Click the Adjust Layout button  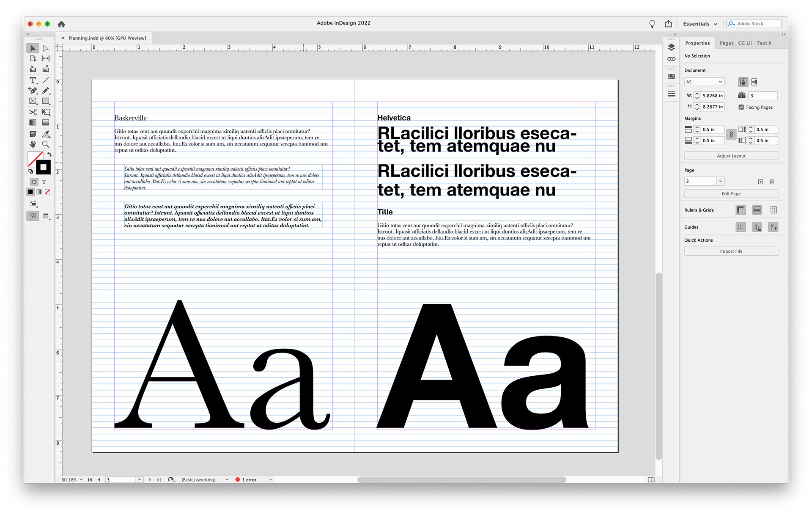(x=731, y=156)
